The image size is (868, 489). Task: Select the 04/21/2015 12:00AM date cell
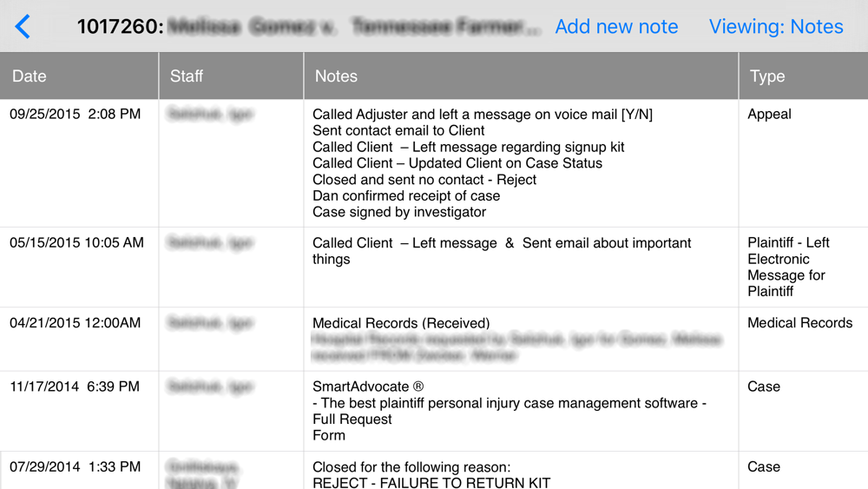point(76,323)
